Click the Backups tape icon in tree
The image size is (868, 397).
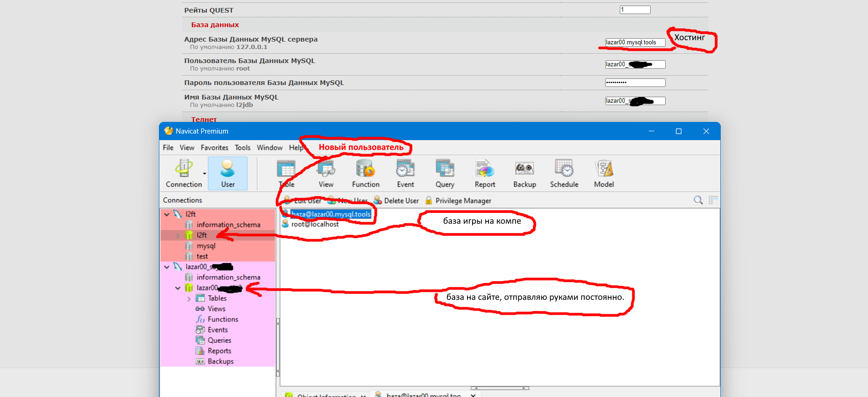click(200, 362)
